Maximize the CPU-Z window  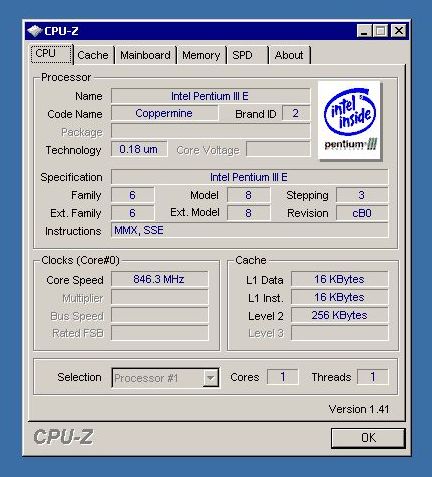tap(380, 31)
